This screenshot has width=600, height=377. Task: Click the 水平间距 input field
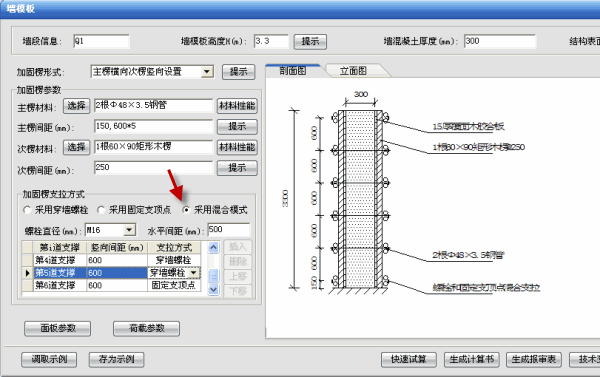(228, 230)
